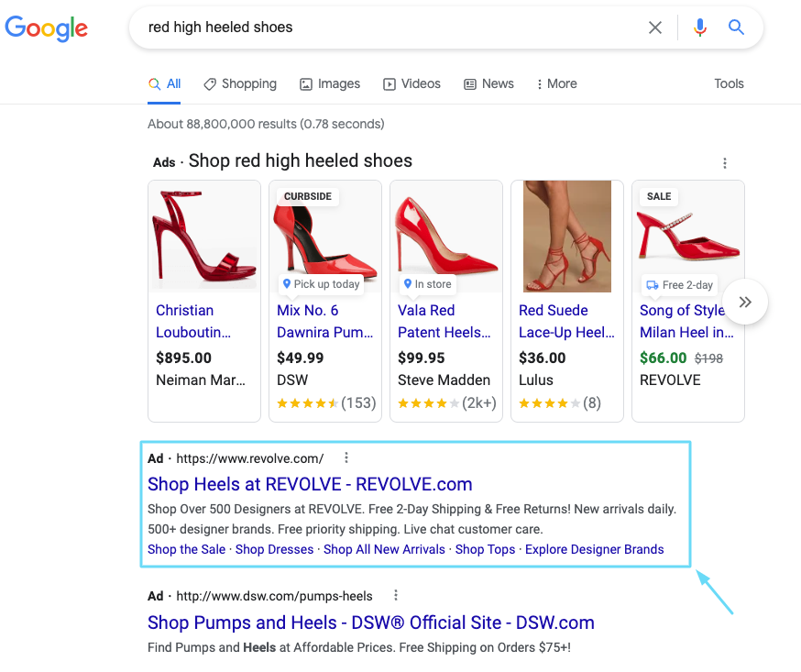Screen dimensions: 801x672
Task: Open the Shop the Sale sitelink
Action: (x=186, y=549)
